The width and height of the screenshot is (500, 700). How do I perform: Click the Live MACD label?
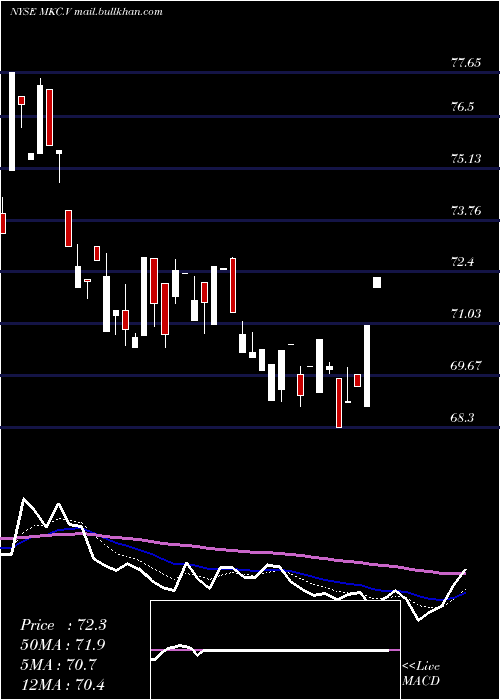click(x=421, y=673)
